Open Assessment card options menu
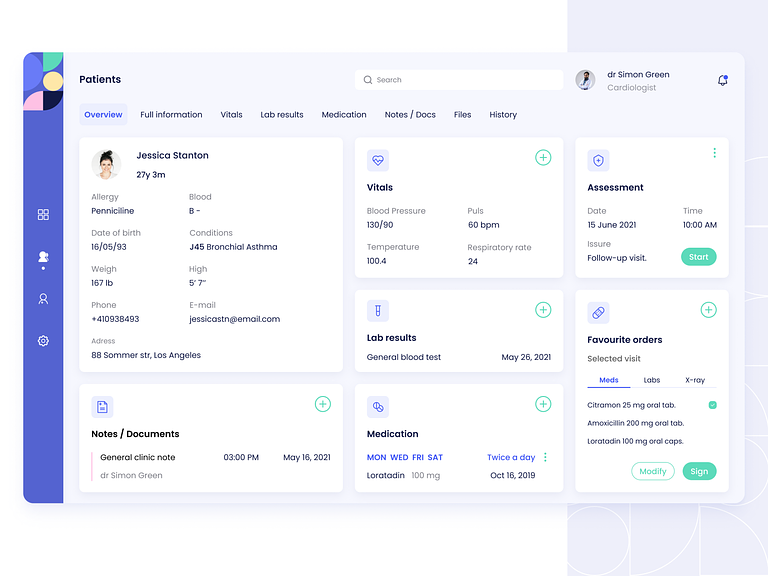This screenshot has height=576, width=768. click(715, 153)
